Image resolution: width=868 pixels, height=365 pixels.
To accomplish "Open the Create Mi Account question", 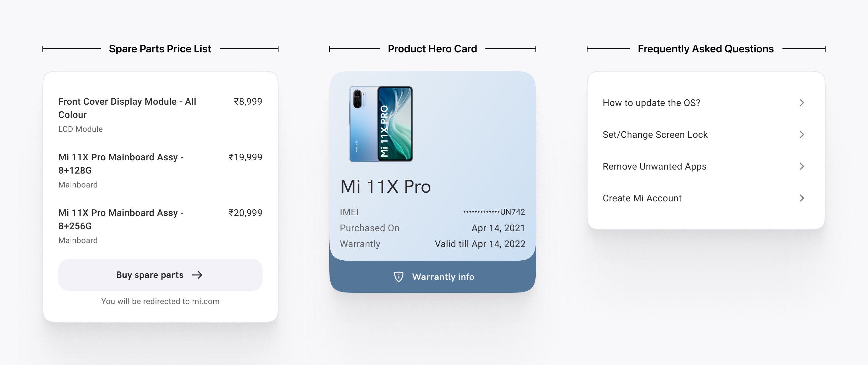I will pos(642,198).
